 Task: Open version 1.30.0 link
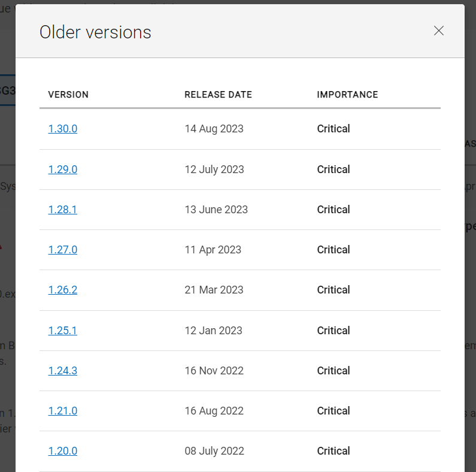[62, 129]
